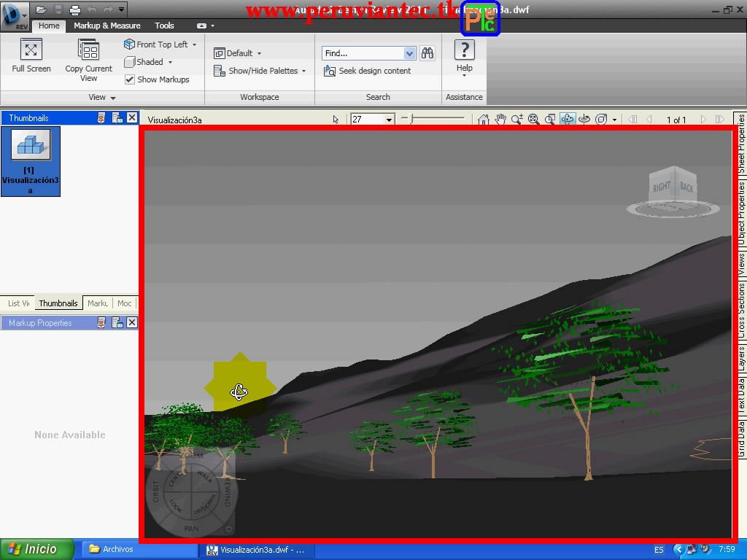
Task: Pin the Markup Properties palette
Action: point(101,323)
